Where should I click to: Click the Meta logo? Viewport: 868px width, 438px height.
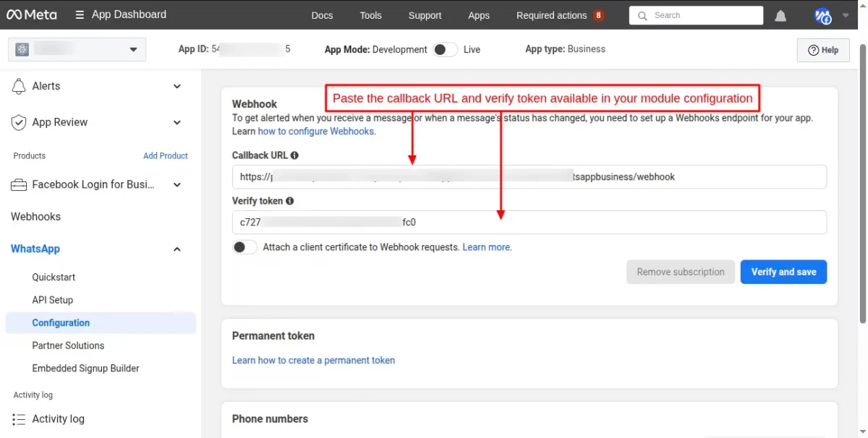point(31,14)
